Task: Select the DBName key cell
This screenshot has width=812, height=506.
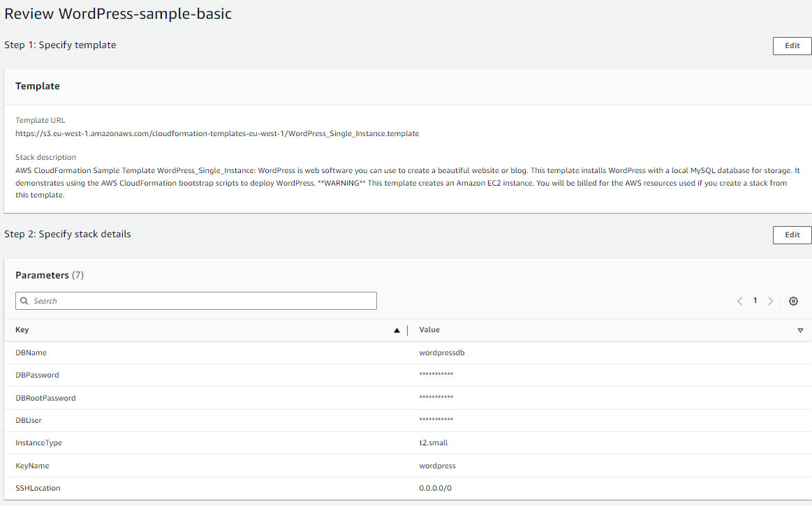Action: [31, 352]
